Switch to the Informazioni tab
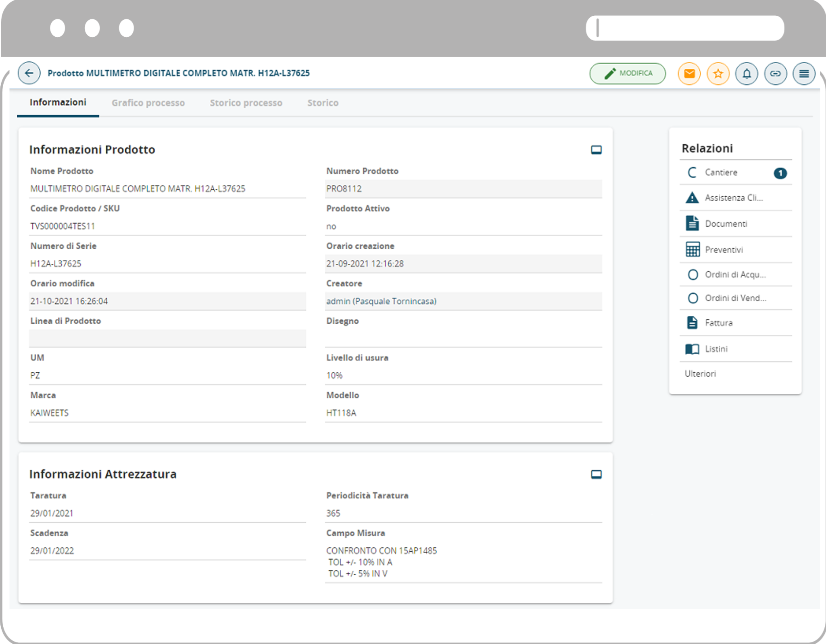 (x=58, y=102)
